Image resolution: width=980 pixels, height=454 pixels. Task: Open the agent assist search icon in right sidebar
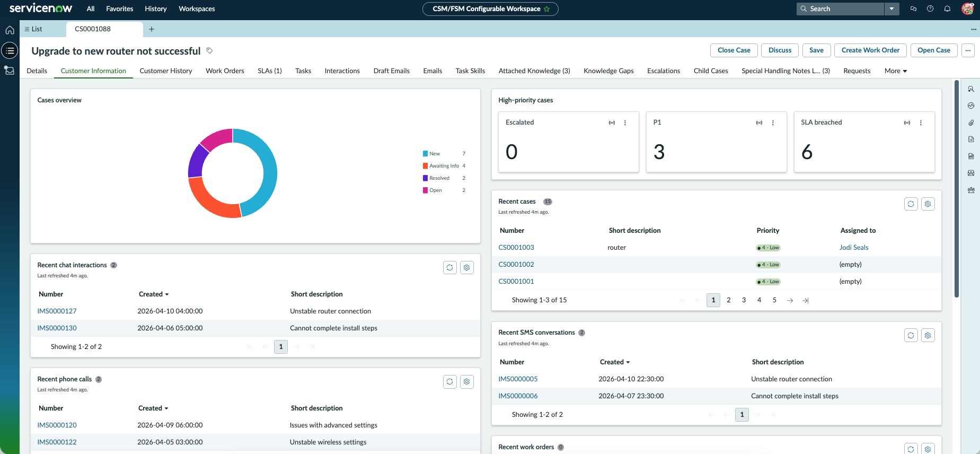pos(971,89)
